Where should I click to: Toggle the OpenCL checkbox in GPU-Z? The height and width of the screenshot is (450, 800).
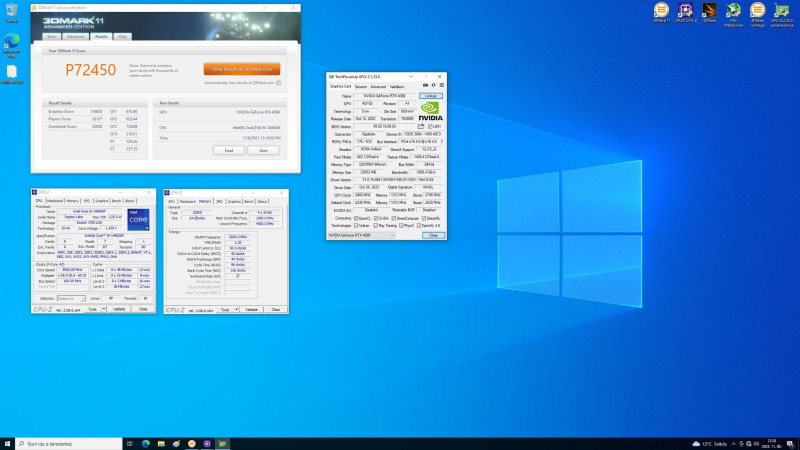pos(356,218)
